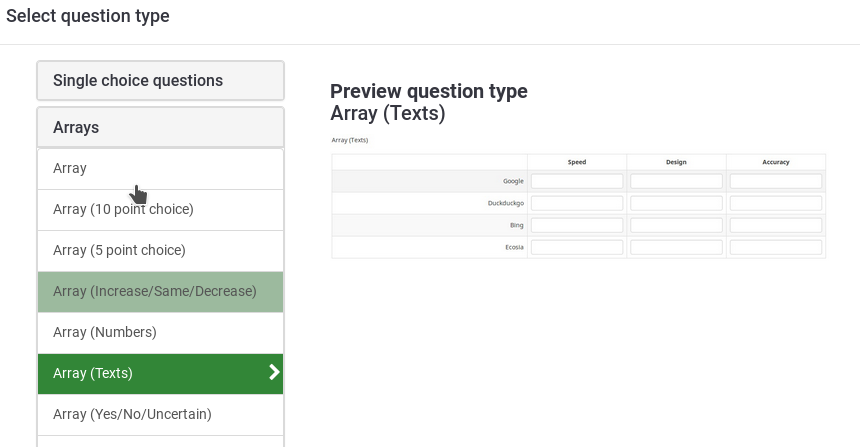The image size is (860, 447).
Task: Select Array (Yes/No/Uncertain) type
Action: click(x=160, y=414)
